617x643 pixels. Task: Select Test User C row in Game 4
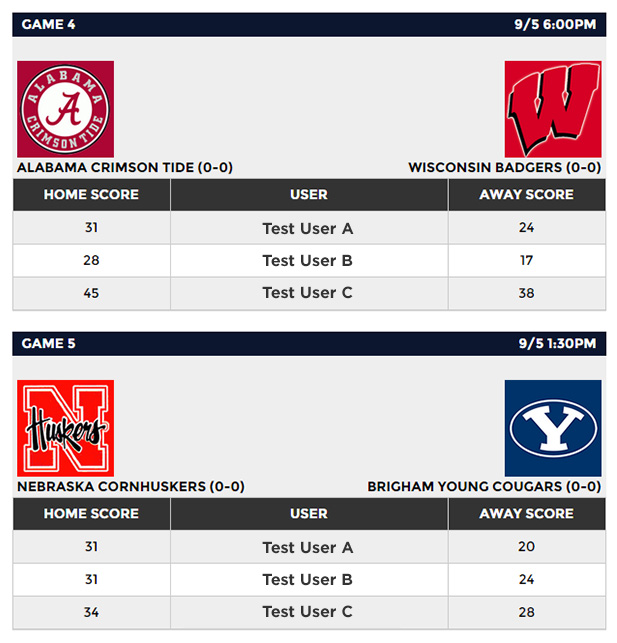(x=309, y=293)
